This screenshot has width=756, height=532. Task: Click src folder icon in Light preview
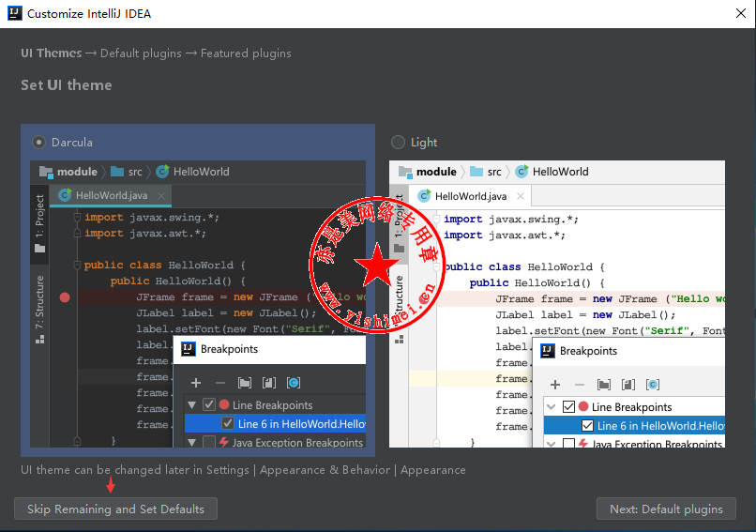[x=476, y=172]
